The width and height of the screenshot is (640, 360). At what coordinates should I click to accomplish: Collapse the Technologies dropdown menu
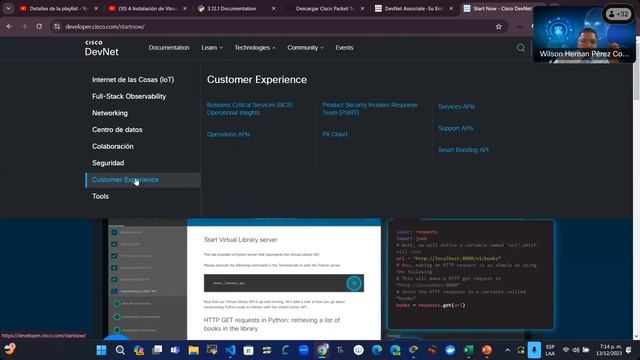coord(255,48)
